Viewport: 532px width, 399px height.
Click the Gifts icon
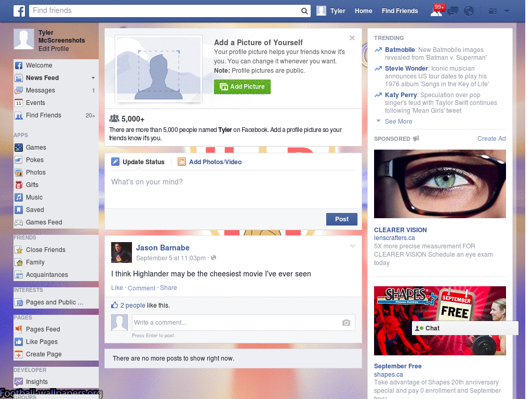pyautogui.click(x=19, y=185)
